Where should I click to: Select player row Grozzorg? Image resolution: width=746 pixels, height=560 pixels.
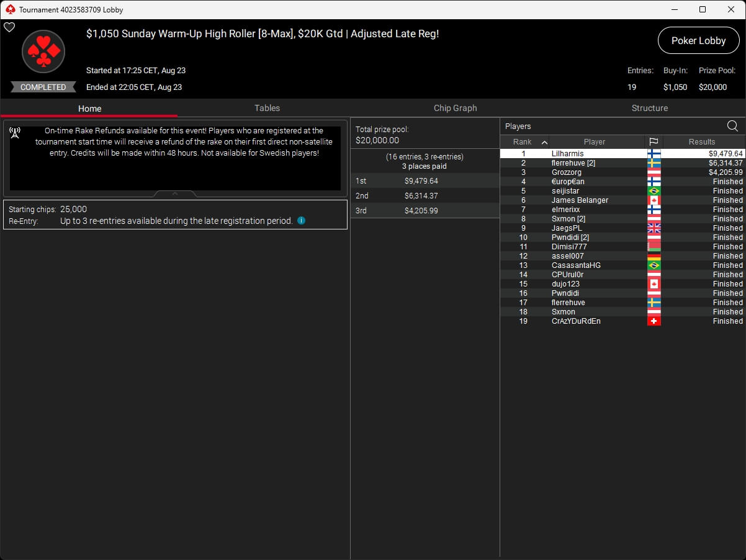622,172
